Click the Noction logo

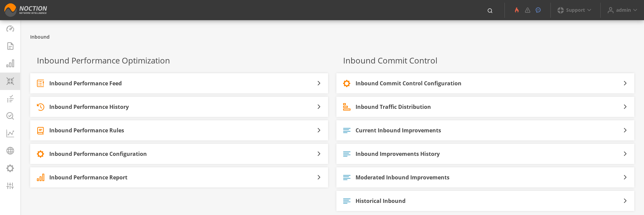click(25, 10)
